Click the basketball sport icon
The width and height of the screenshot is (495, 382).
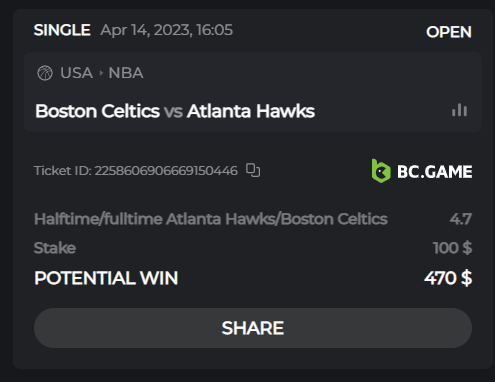click(x=45, y=73)
